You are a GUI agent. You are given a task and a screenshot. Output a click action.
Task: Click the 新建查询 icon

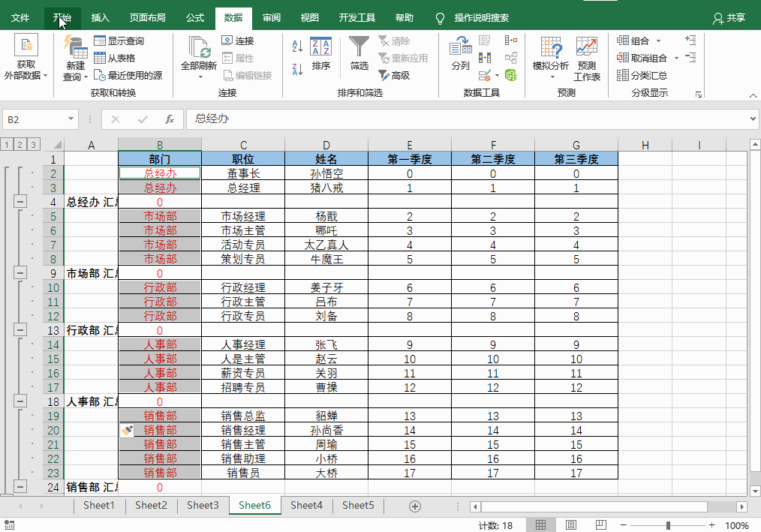click(75, 57)
